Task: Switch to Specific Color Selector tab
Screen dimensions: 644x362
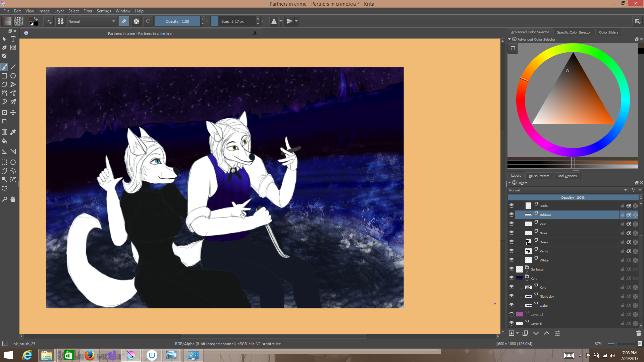Action: click(574, 32)
